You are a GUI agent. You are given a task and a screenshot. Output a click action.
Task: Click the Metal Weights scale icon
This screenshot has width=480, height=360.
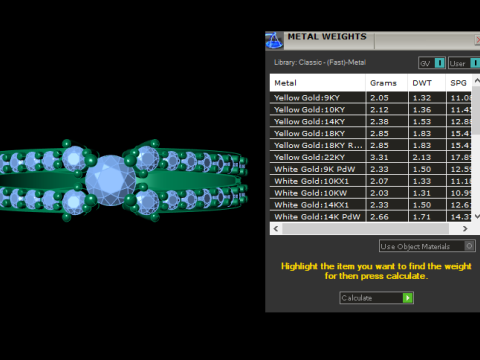(x=274, y=41)
